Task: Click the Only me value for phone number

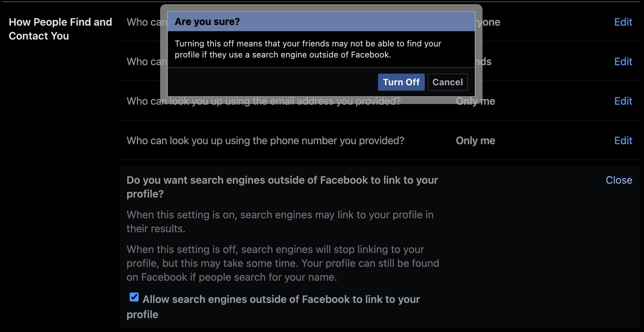Action: [476, 141]
